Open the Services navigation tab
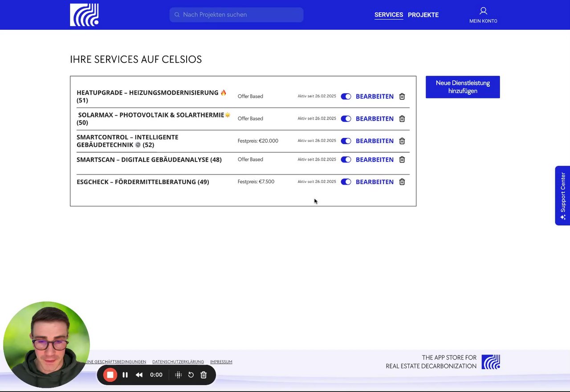This screenshot has width=570, height=392. 389,15
